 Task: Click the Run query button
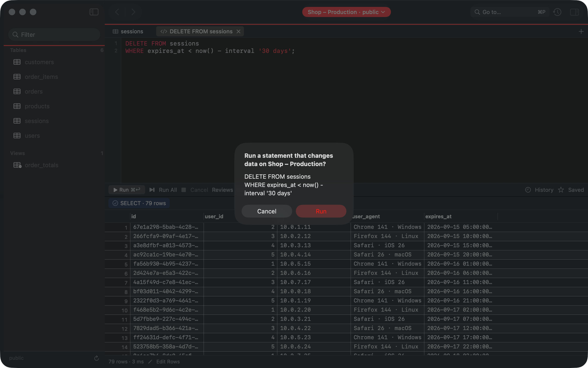127,190
